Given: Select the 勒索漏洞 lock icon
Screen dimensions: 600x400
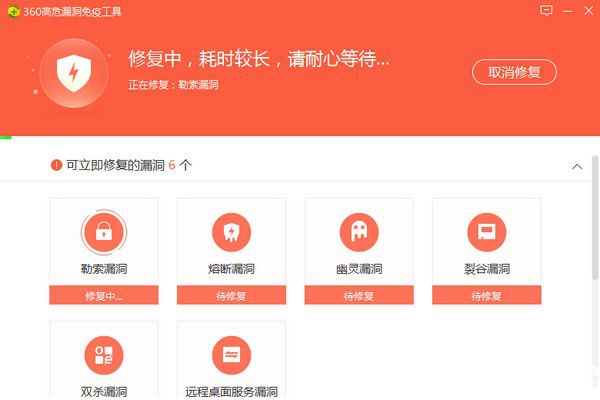Looking at the screenshot, I should (x=104, y=232).
